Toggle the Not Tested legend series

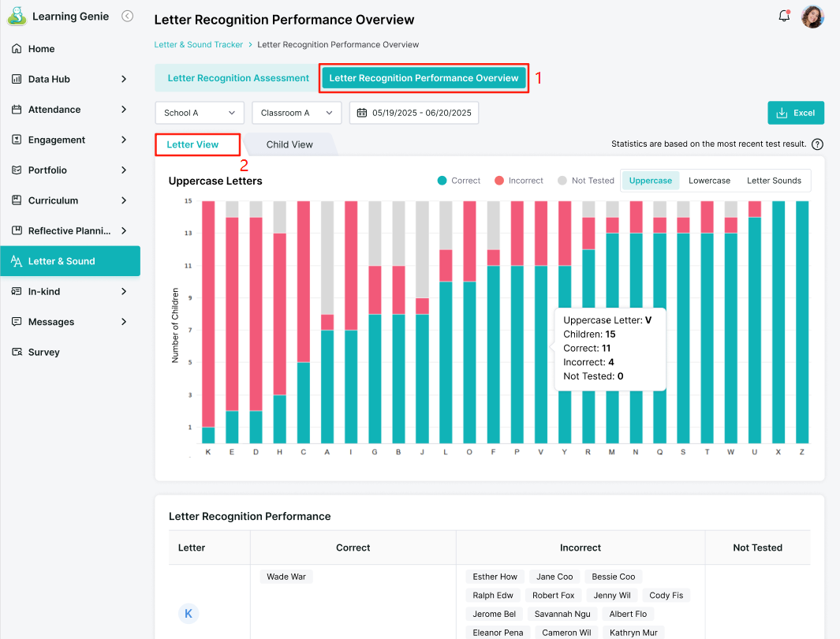click(585, 181)
